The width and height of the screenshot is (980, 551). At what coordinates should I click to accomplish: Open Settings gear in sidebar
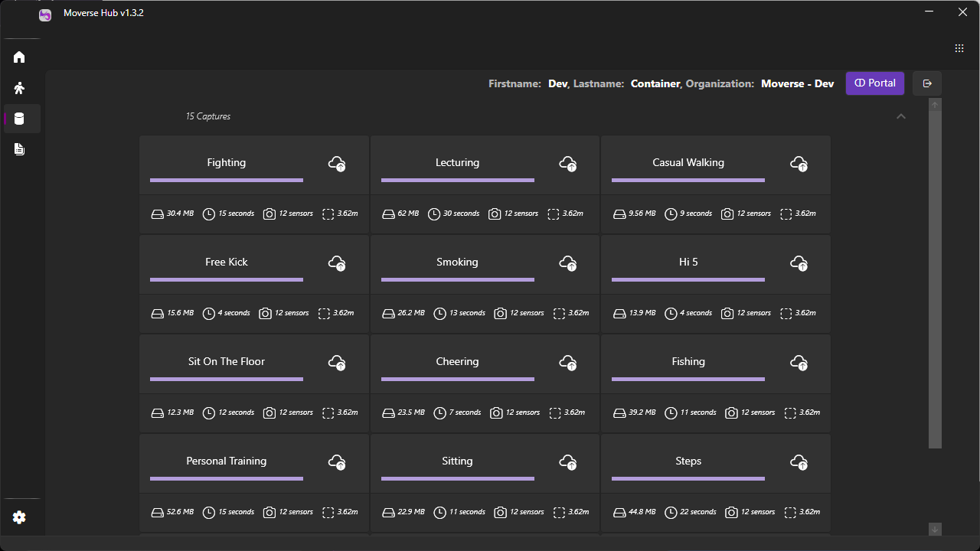pyautogui.click(x=19, y=517)
